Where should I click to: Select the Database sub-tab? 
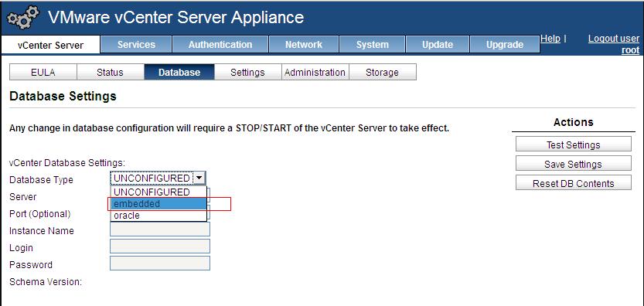179,73
